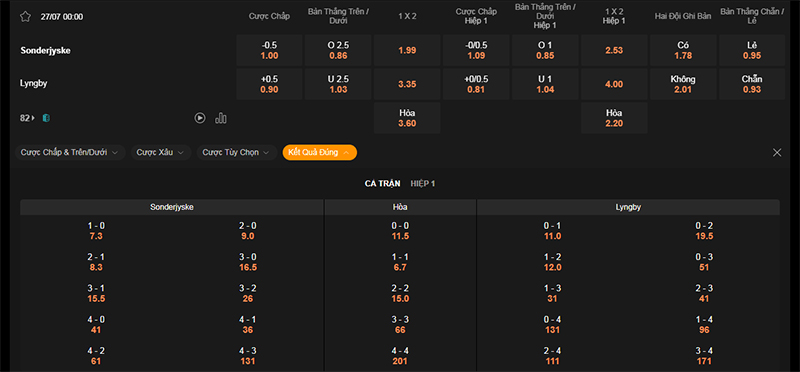Select even goals Chẵn 0.93
800x372 pixels.
pyautogui.click(x=752, y=84)
